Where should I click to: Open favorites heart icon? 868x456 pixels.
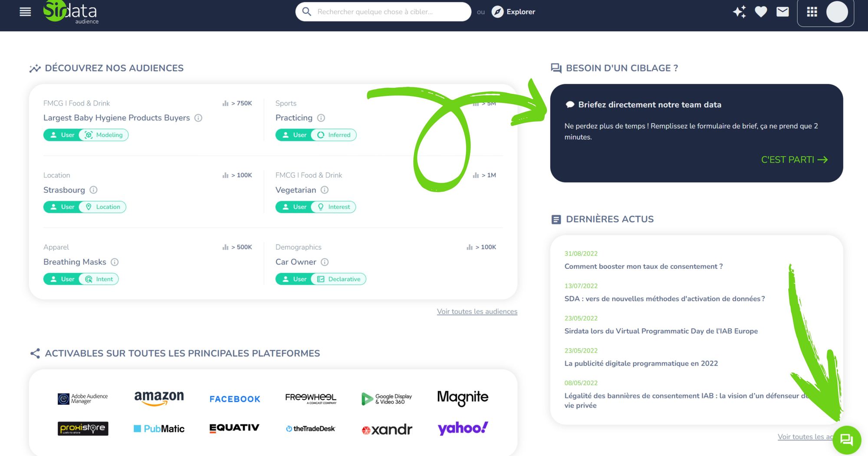(761, 12)
